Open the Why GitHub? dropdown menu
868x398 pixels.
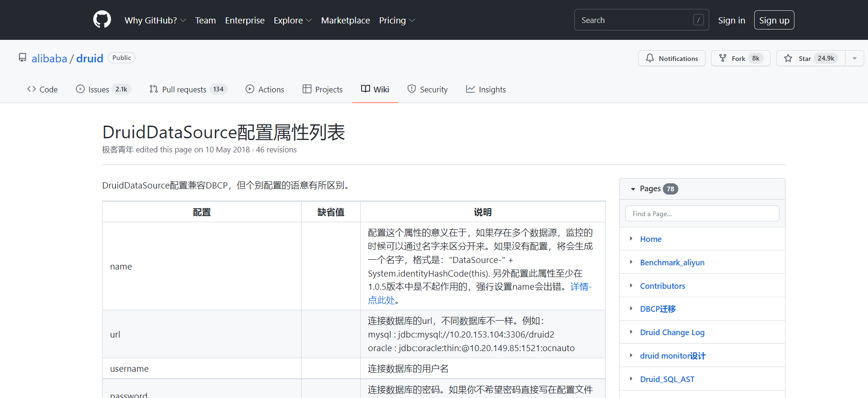click(156, 20)
